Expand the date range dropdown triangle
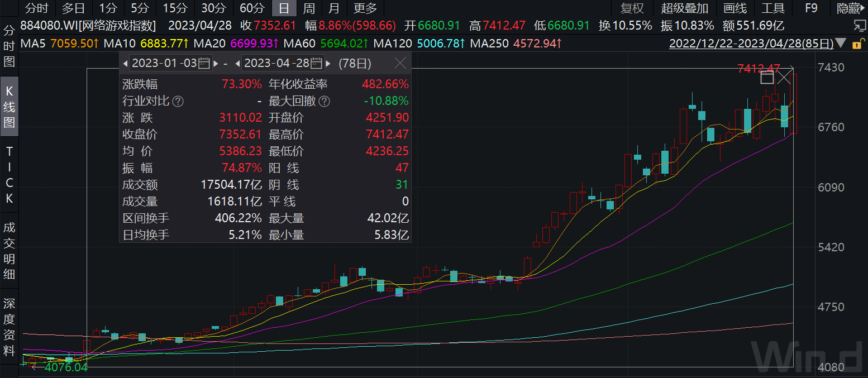 pyautogui.click(x=842, y=43)
